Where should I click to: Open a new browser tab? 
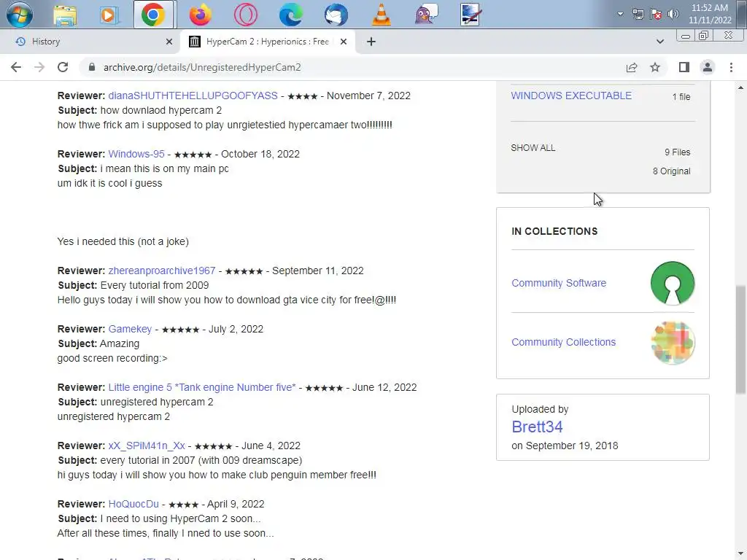[371, 42]
